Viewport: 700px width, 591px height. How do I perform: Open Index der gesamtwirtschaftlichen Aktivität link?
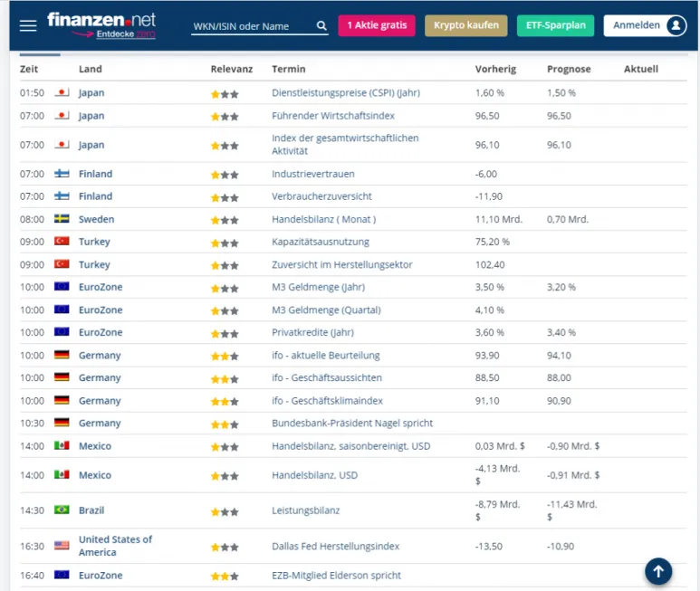(345, 145)
